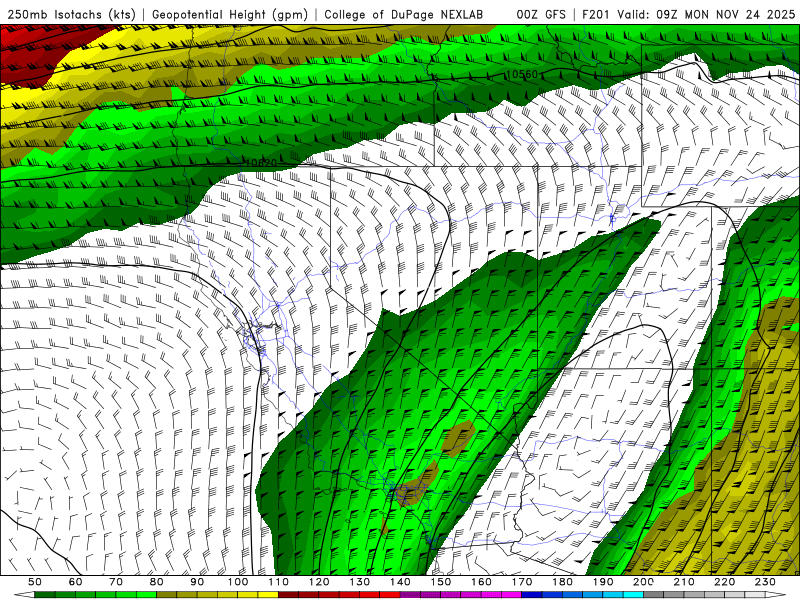Click the '140' value on the color scale
The image size is (800, 600).
pos(400,582)
